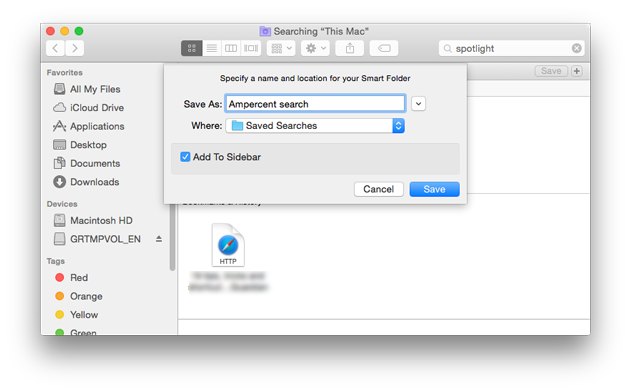Select the Red tag
Image resolution: width=630 pixels, height=392 pixels.
[x=71, y=278]
